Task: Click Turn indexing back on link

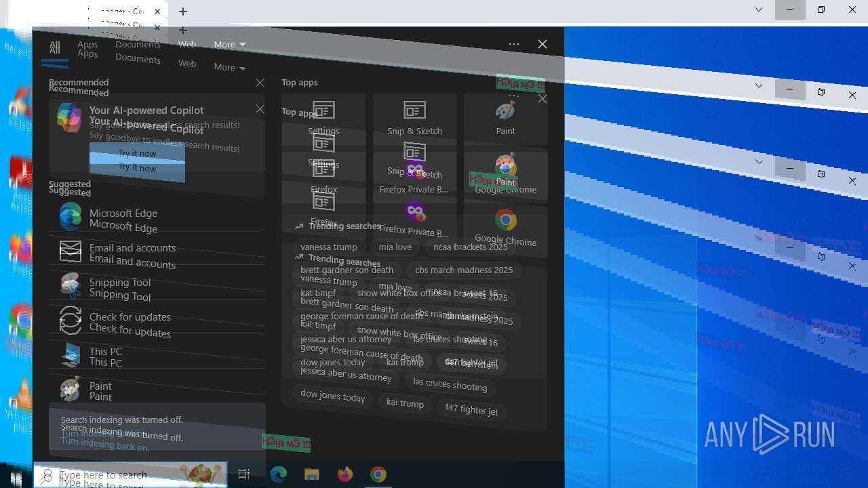Action: [x=105, y=433]
